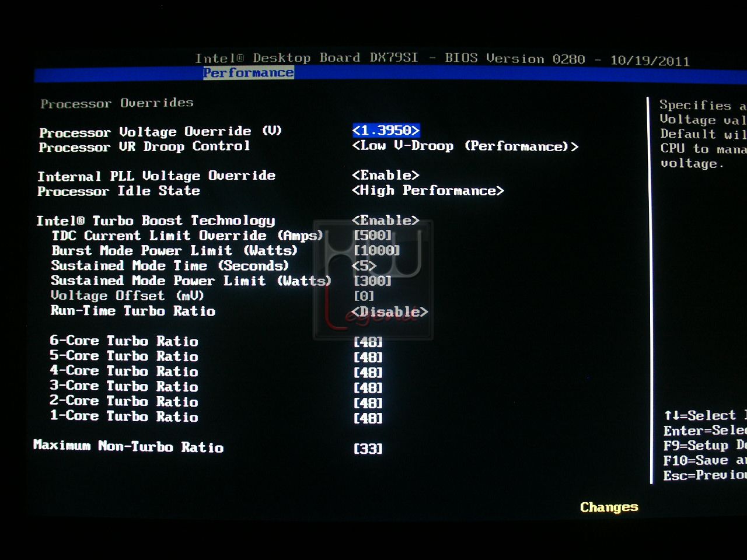Edit 4-Core Turbo Ratio value
The height and width of the screenshot is (560, 747).
[368, 372]
